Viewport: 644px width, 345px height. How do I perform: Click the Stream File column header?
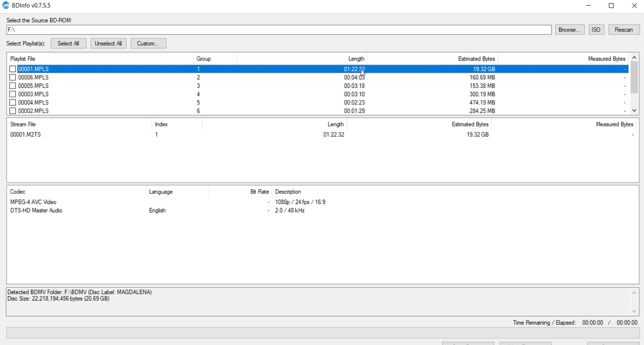(x=79, y=124)
